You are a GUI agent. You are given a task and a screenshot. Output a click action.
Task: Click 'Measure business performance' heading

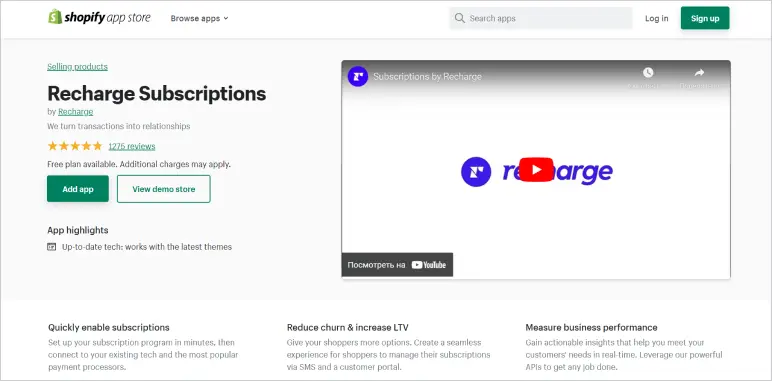tap(591, 327)
